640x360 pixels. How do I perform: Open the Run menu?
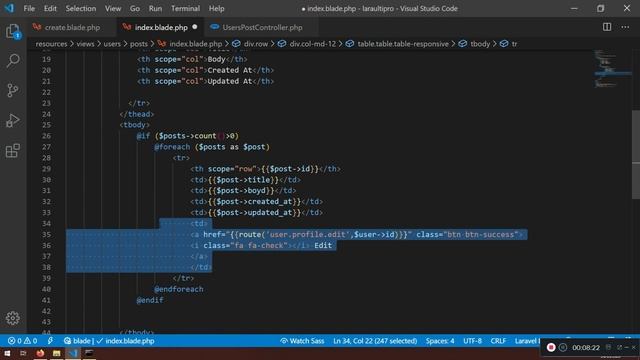tap(155, 8)
